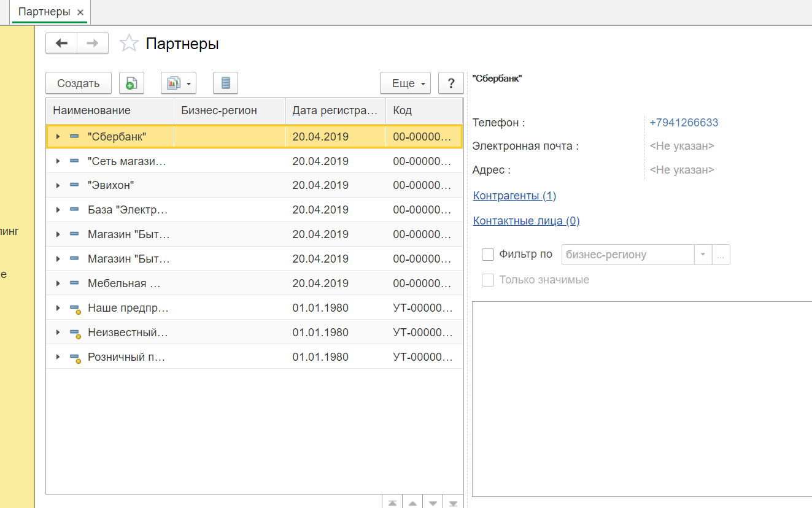Close the Партнеры tab

[x=80, y=12]
